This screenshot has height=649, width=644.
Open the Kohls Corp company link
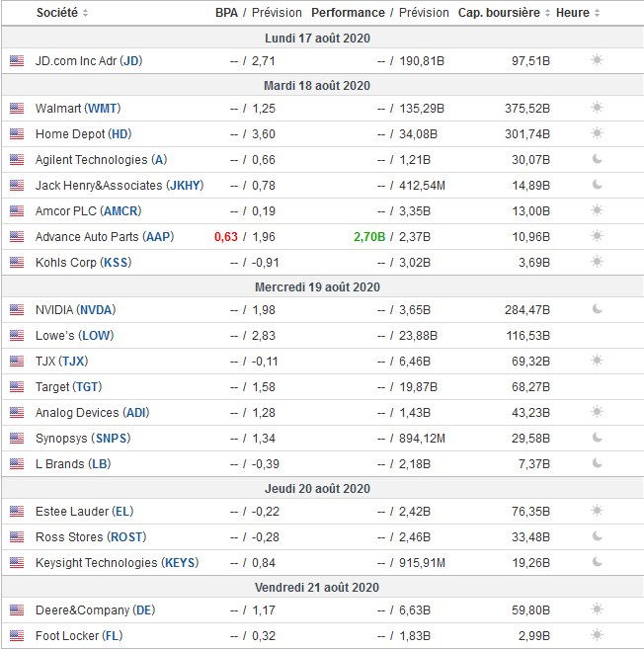point(67,262)
